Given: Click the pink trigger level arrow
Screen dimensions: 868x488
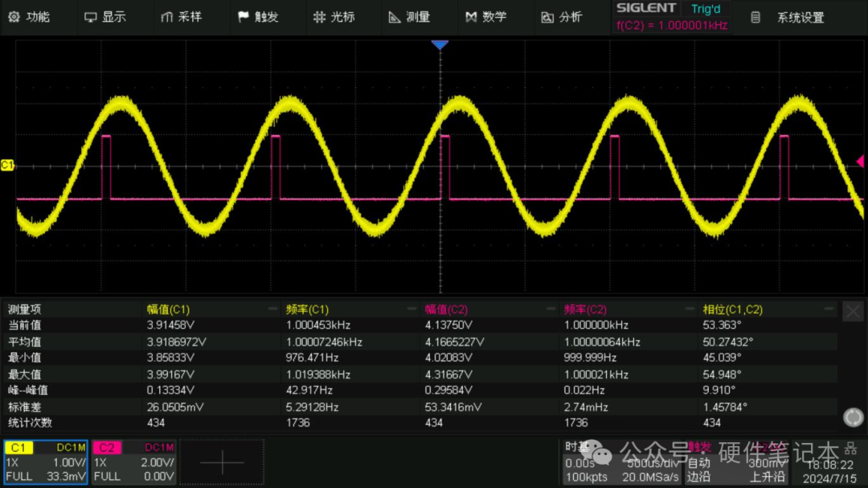Looking at the screenshot, I should 860,161.
